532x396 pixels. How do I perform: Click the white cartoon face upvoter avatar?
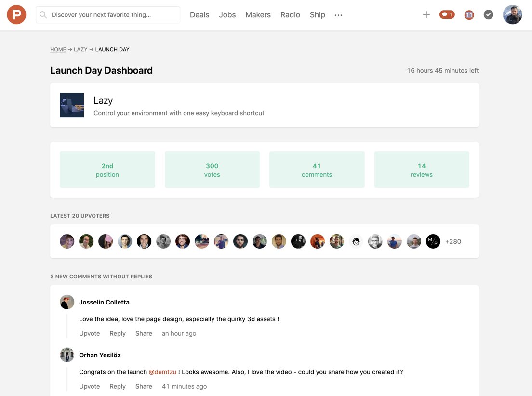click(356, 241)
